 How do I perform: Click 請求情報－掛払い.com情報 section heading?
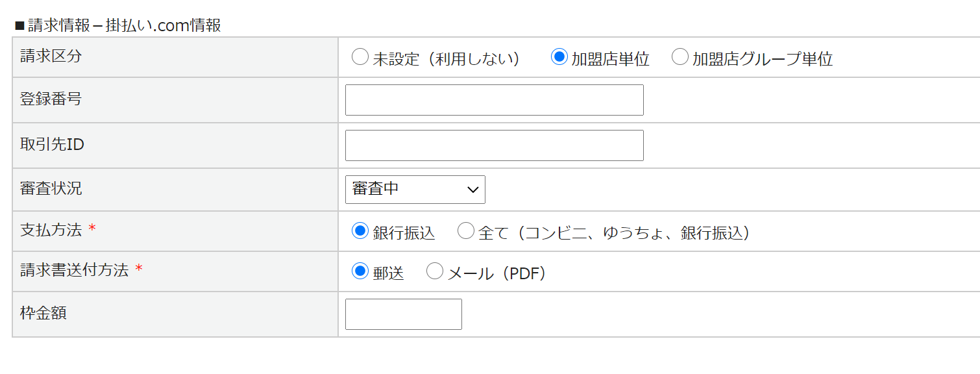coord(123,25)
